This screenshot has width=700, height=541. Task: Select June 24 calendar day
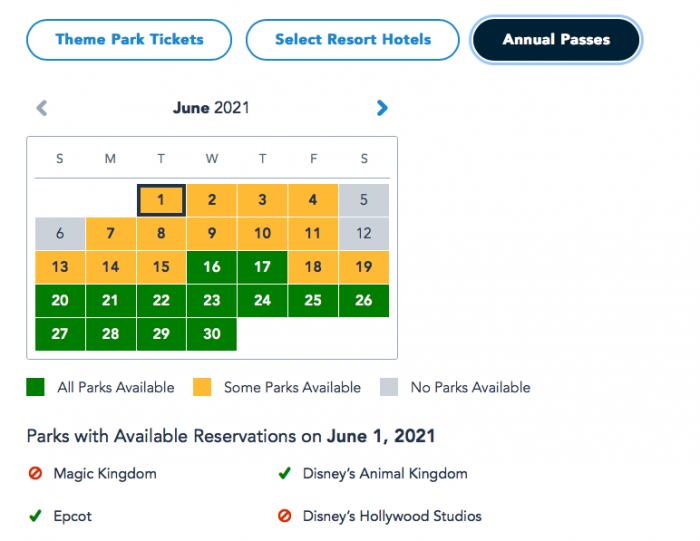click(262, 300)
